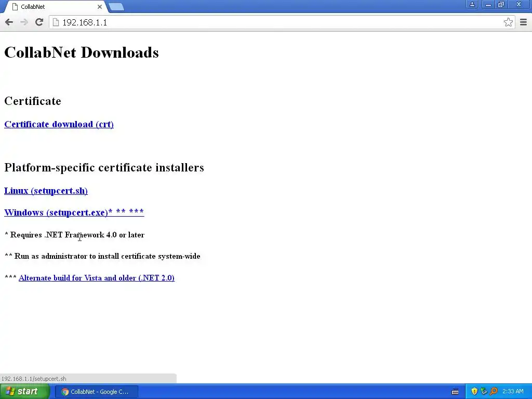
Task: Click the Requires .NET Framework 4.0 note
Action: (x=75, y=235)
